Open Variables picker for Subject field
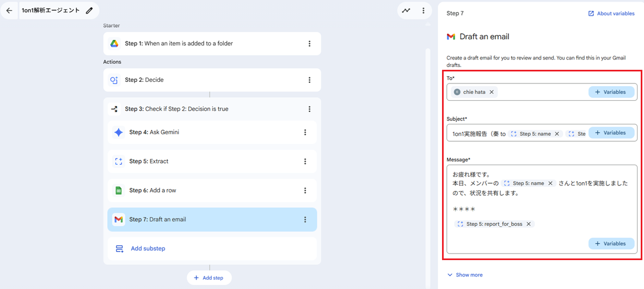This screenshot has height=289, width=644. coord(611,133)
